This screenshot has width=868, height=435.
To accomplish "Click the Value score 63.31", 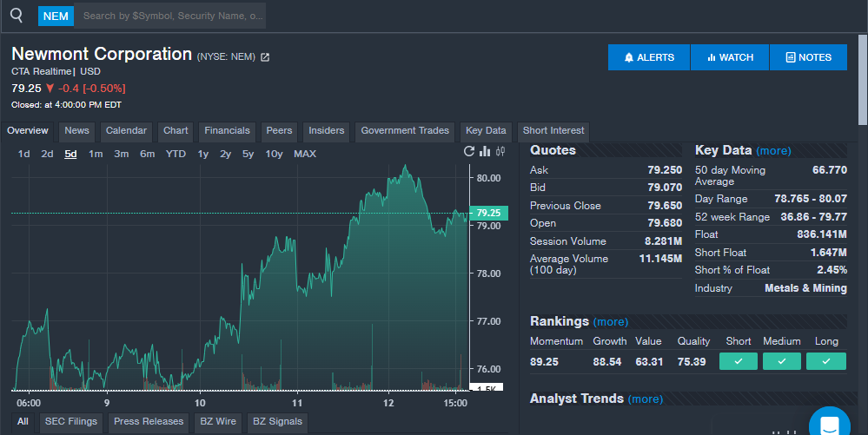I will click(x=649, y=362).
